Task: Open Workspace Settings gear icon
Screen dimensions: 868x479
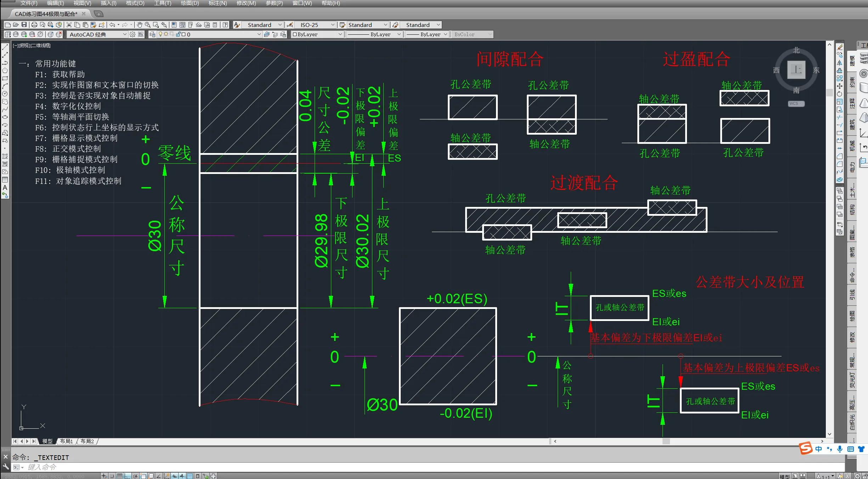Action: 133,34
